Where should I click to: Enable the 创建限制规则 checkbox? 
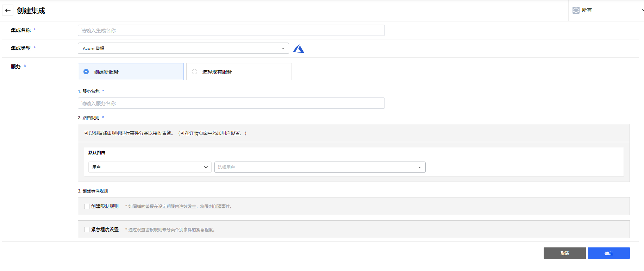click(x=87, y=207)
